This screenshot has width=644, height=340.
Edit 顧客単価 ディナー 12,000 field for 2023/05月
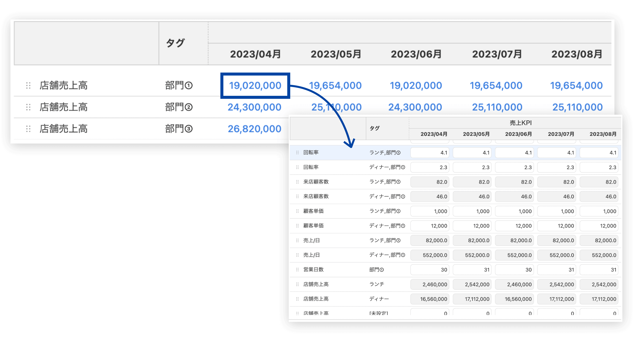click(x=472, y=226)
